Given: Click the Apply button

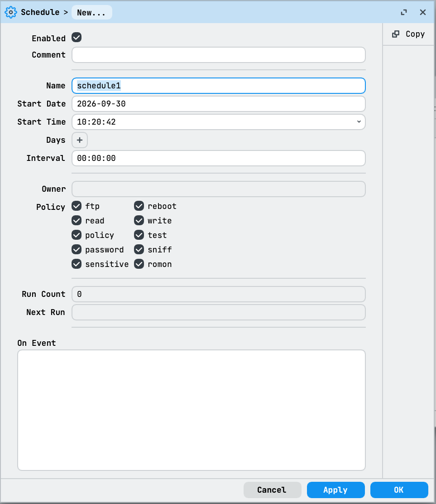Looking at the screenshot, I should (335, 490).
